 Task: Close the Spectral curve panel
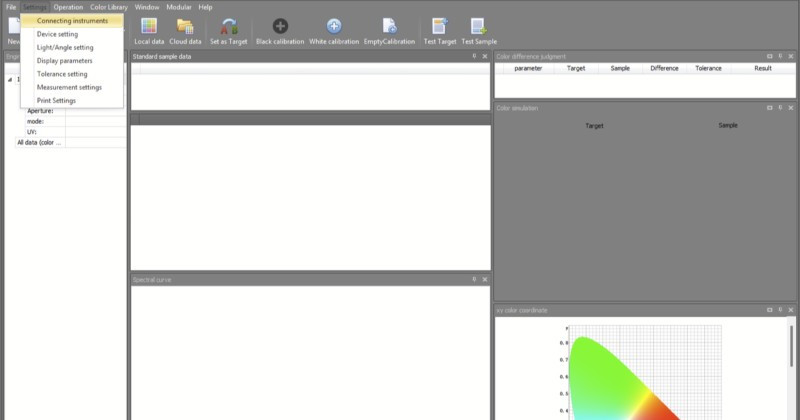pyautogui.click(x=485, y=280)
